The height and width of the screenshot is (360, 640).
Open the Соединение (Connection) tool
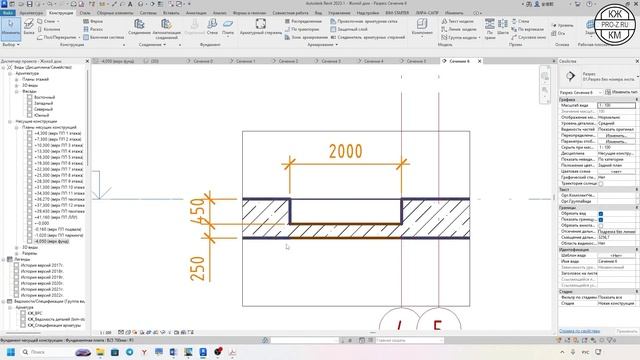point(139,27)
